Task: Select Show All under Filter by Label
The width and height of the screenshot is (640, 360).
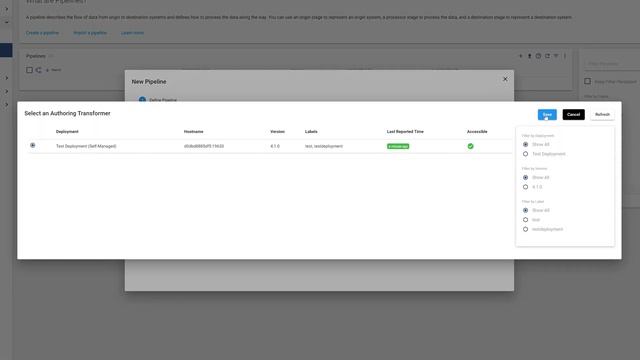Action: 525,210
